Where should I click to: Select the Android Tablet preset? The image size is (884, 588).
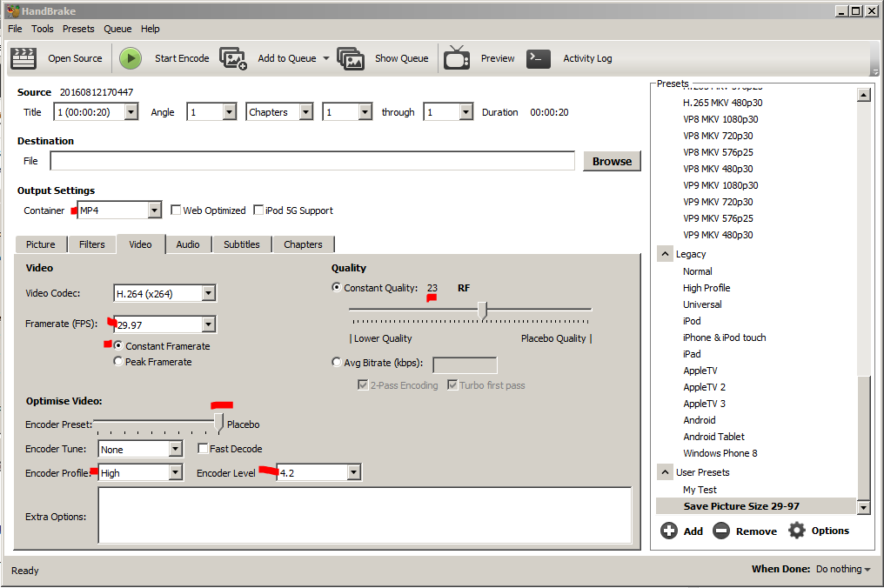pyautogui.click(x=713, y=437)
